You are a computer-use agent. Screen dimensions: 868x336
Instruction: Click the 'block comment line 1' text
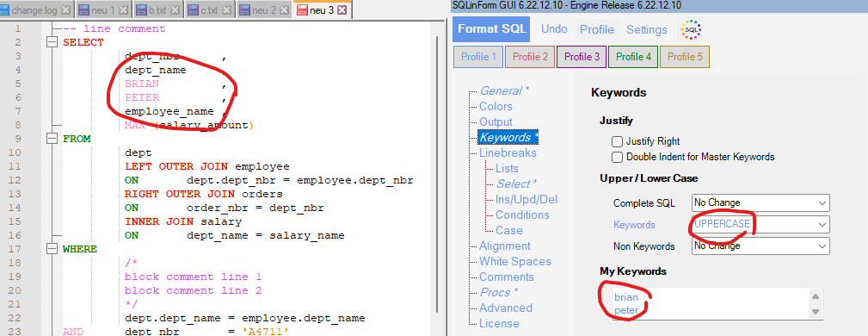click(193, 277)
